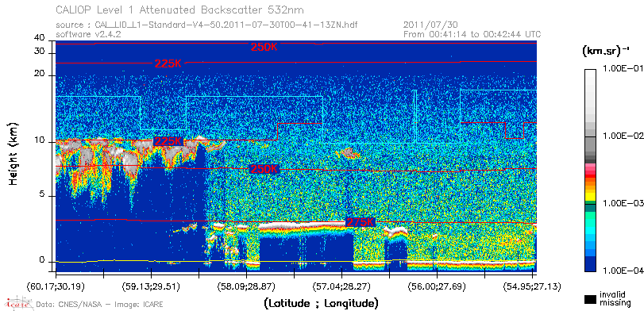Click the black invalid/missing legend swatch
This screenshot has width=644, height=311.
[591, 299]
